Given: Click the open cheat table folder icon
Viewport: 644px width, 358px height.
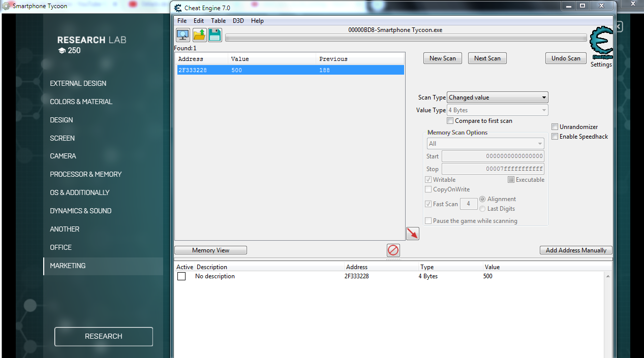Looking at the screenshot, I should 199,35.
